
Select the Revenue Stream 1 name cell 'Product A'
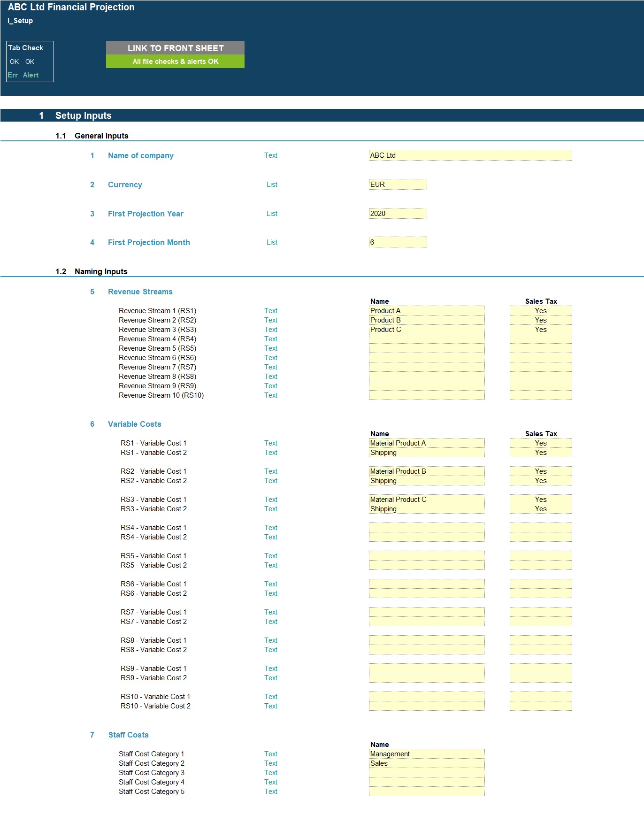427,311
